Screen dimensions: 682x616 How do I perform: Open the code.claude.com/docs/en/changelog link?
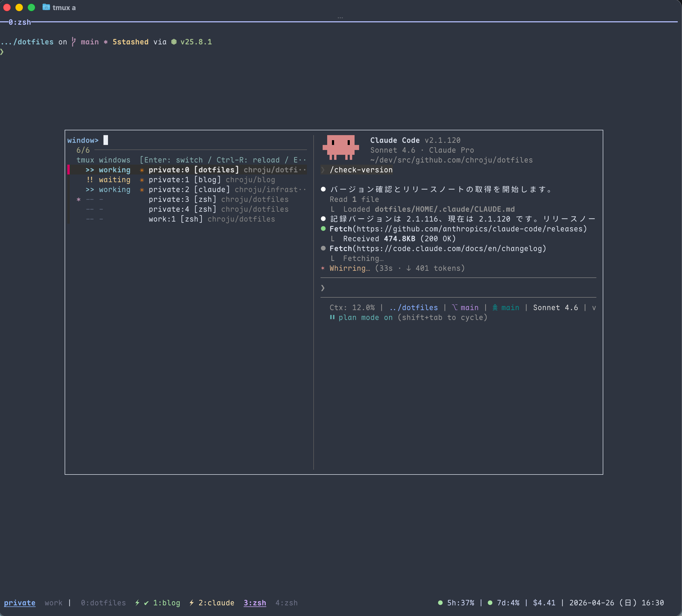pyautogui.click(x=450, y=249)
